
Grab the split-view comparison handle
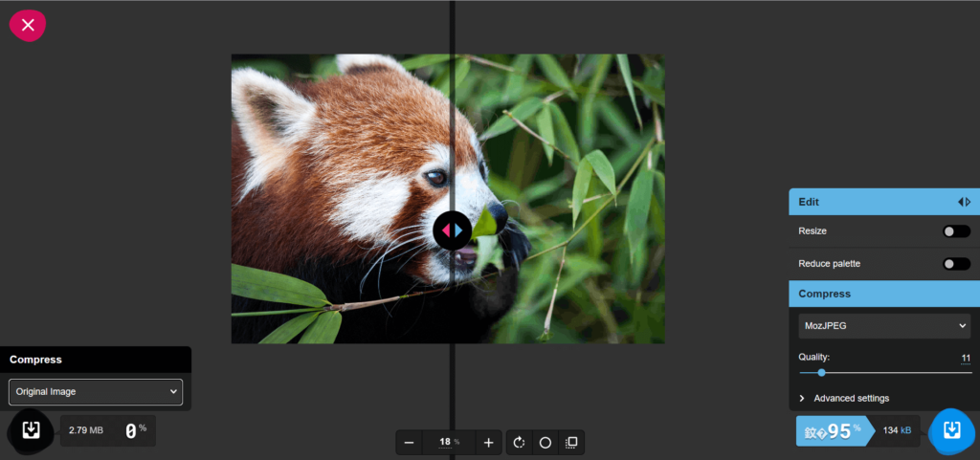453,230
